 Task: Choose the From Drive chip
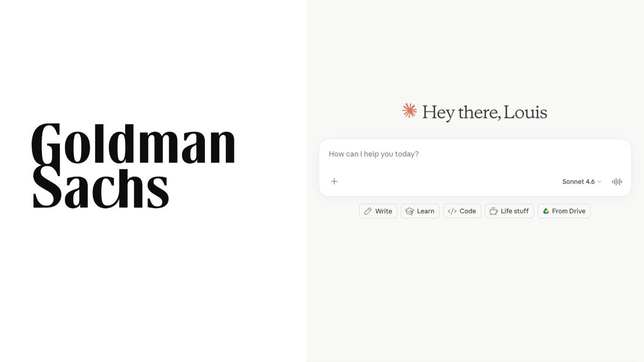tap(564, 211)
